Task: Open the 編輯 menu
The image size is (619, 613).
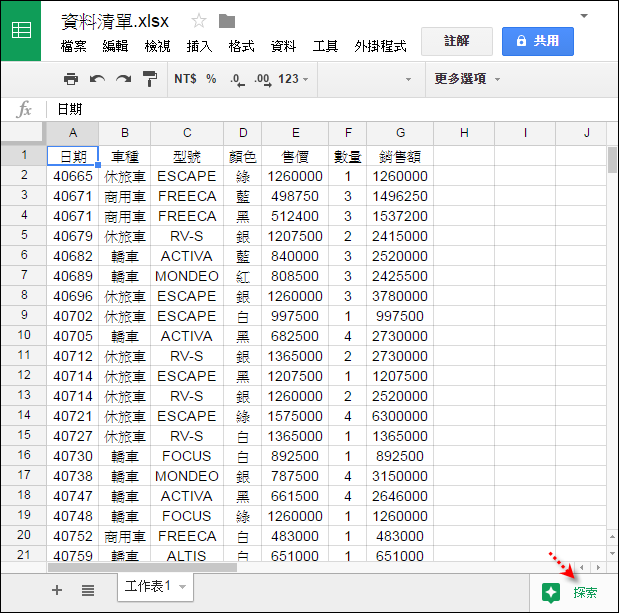Action: (x=115, y=46)
